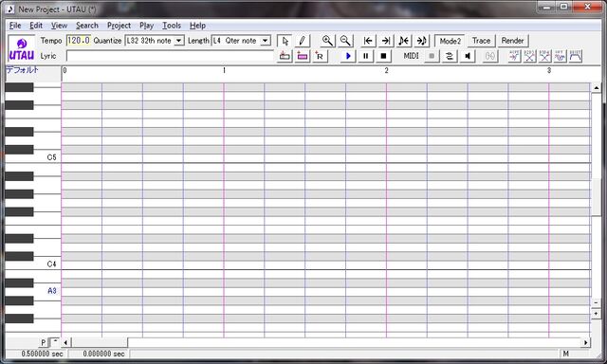Pause playback
The height and width of the screenshot is (364, 607).
tap(366, 56)
